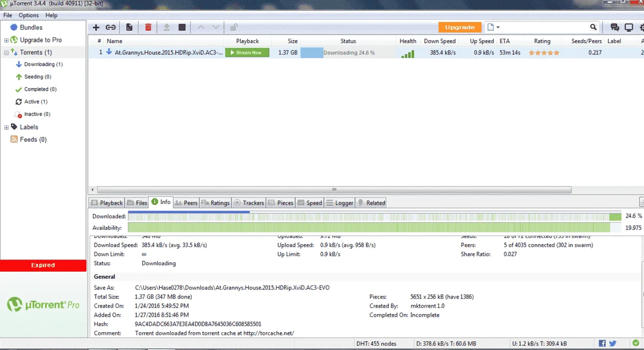The width and height of the screenshot is (644, 350).
Task: Click the Facebook icon in status bar
Action: pyautogui.click(x=602, y=344)
